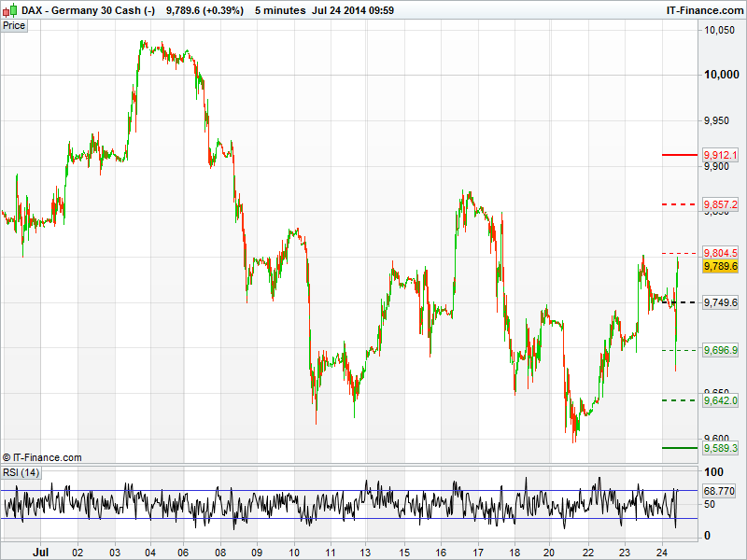Click the dashed green 9,642.0 support label
The height and width of the screenshot is (560, 747).
[x=720, y=400]
